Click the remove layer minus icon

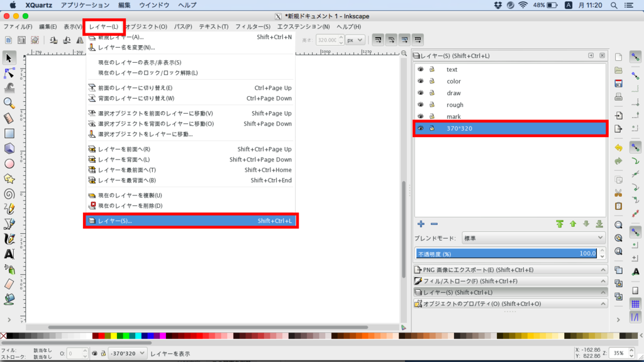[x=434, y=224]
